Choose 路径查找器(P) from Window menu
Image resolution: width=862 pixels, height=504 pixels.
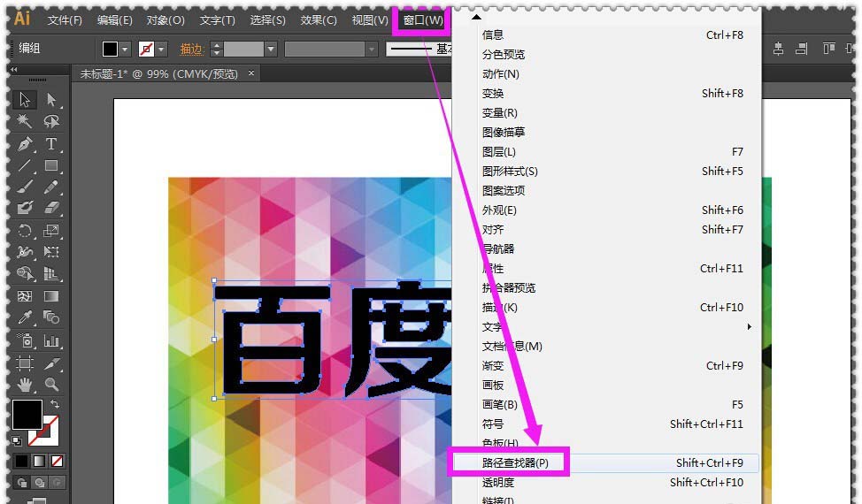(x=607, y=462)
